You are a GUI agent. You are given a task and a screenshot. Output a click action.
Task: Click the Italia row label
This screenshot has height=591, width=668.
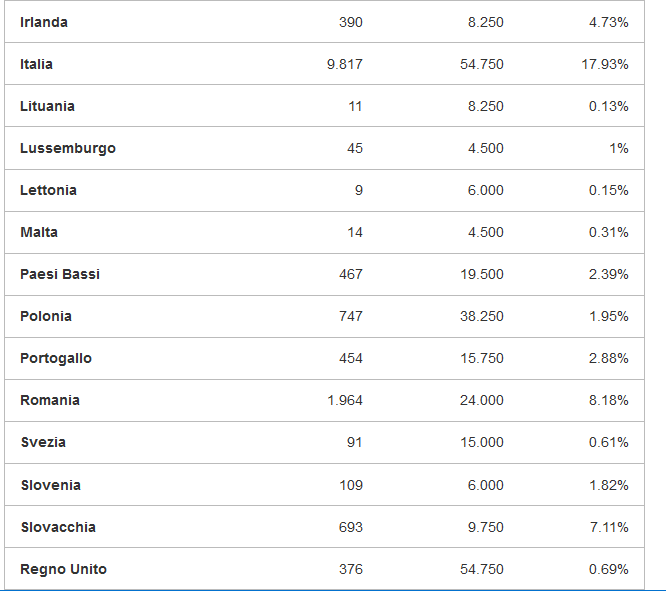pyautogui.click(x=37, y=64)
